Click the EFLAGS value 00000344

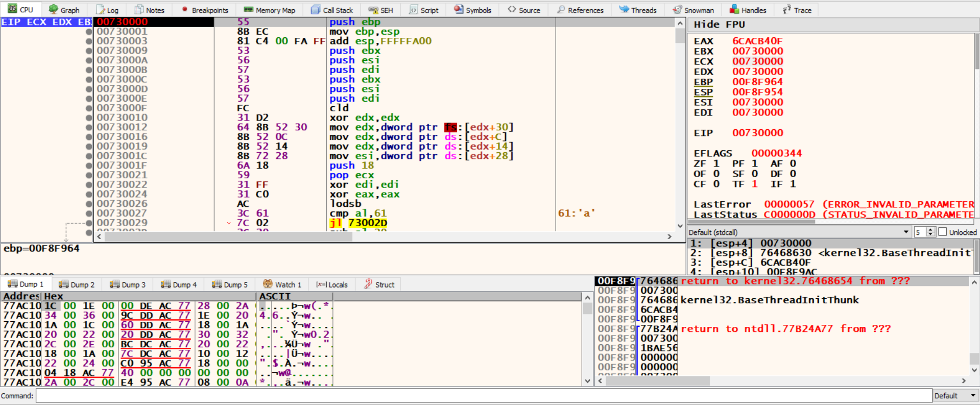776,153
